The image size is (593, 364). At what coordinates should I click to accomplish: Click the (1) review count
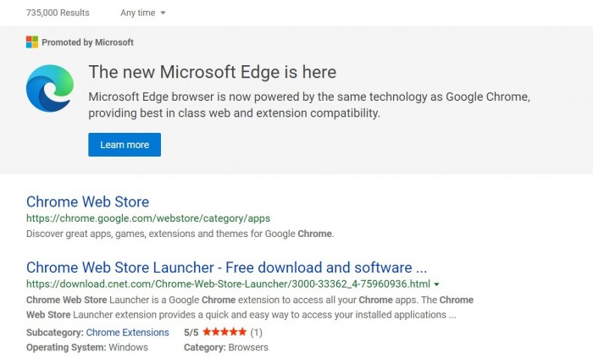[x=256, y=332]
